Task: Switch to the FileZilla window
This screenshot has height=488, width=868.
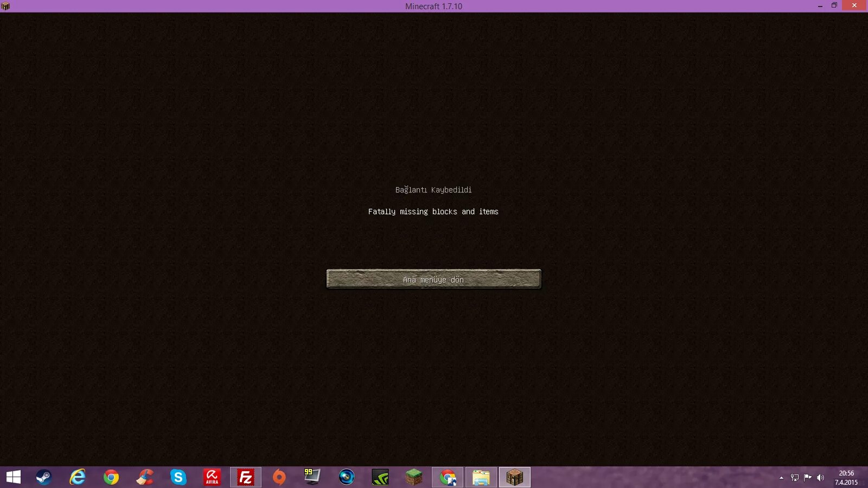Action: pos(246,477)
